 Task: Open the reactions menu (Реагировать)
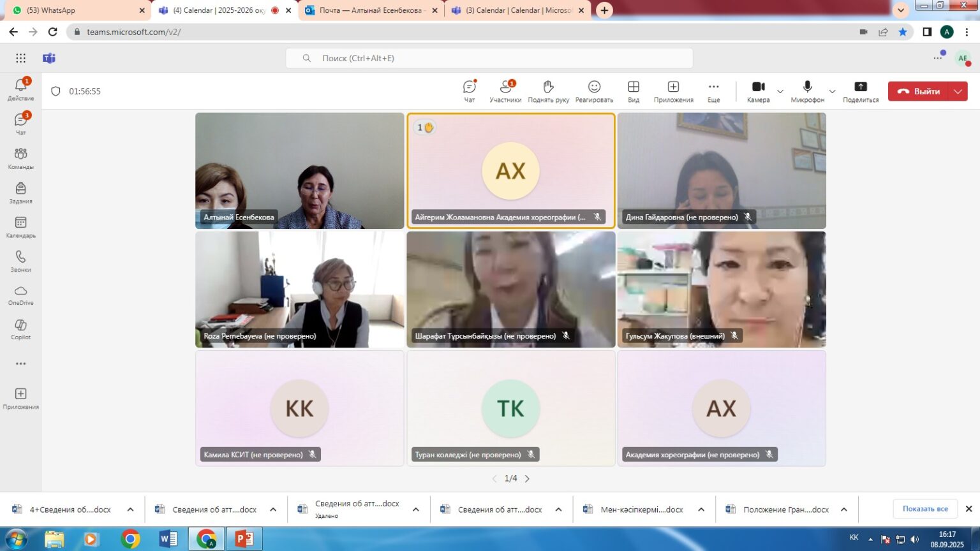[x=594, y=91]
